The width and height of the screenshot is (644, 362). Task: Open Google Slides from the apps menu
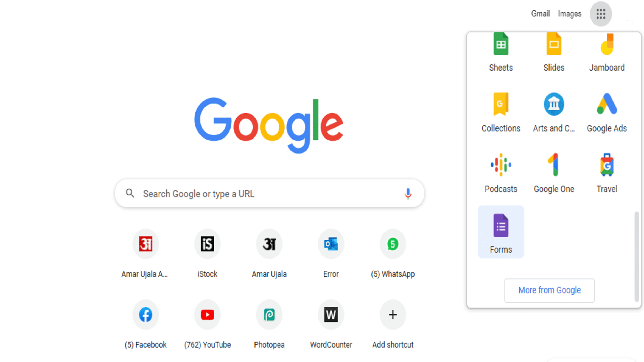click(x=554, y=52)
